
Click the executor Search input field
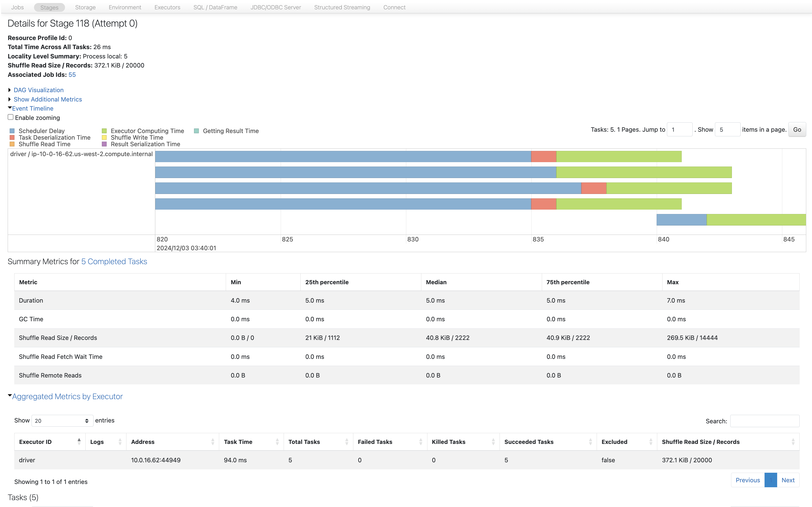click(x=764, y=421)
